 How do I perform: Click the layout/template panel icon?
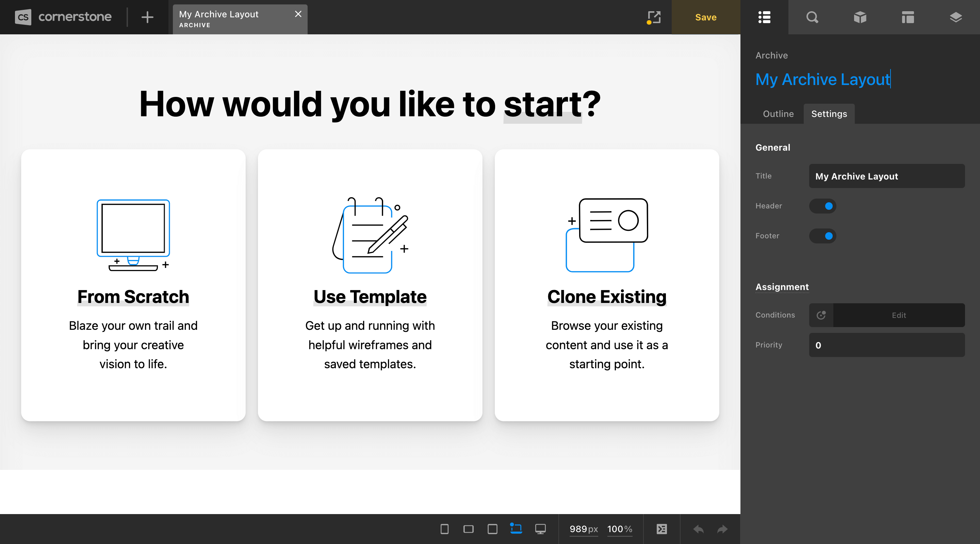[x=908, y=17]
